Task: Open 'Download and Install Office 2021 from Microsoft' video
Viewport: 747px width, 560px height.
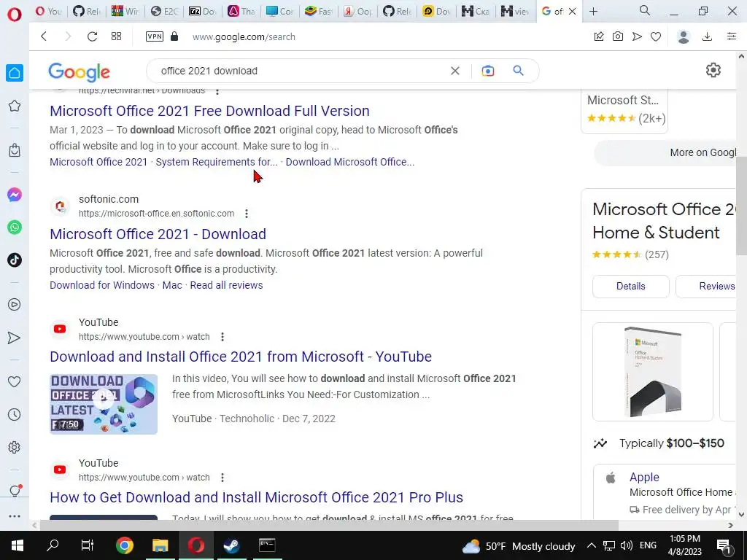Action: pos(241,357)
